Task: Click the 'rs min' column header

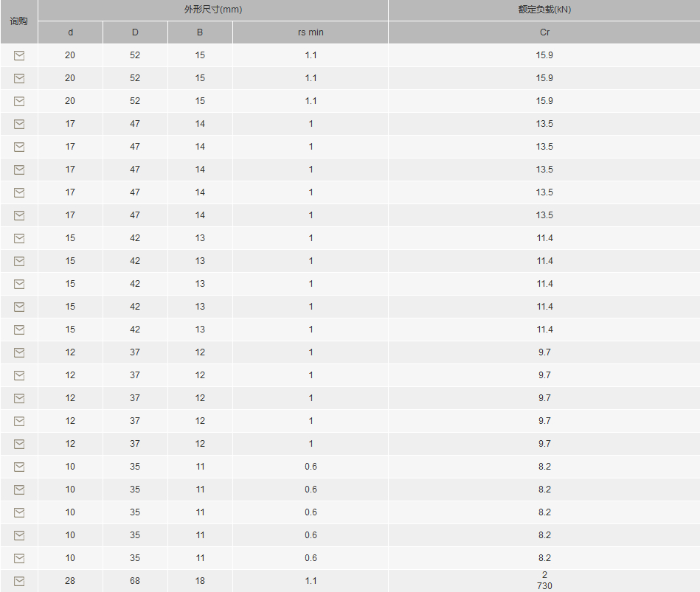Action: point(311,32)
